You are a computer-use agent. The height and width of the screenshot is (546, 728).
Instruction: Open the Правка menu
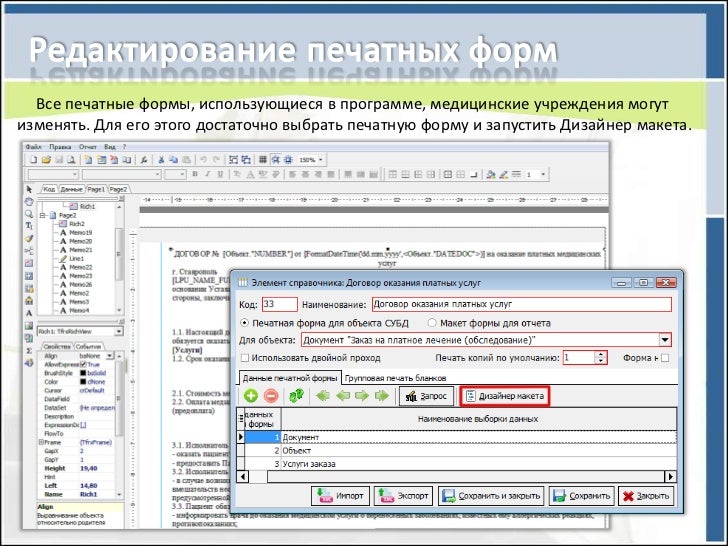pyautogui.click(x=60, y=147)
